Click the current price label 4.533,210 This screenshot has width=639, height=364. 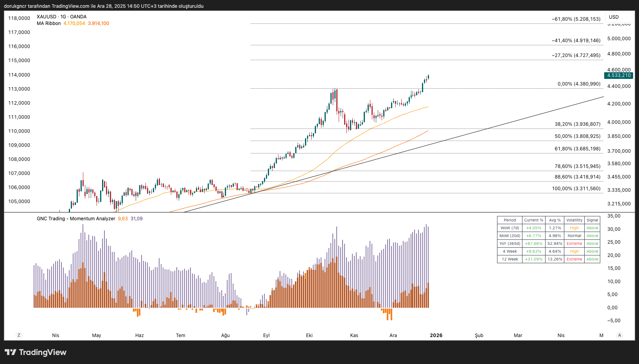(x=619, y=75)
